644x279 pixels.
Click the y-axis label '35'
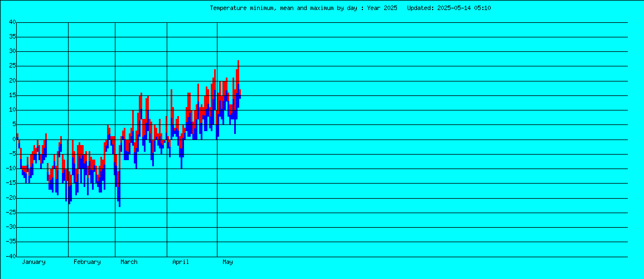tap(12, 37)
